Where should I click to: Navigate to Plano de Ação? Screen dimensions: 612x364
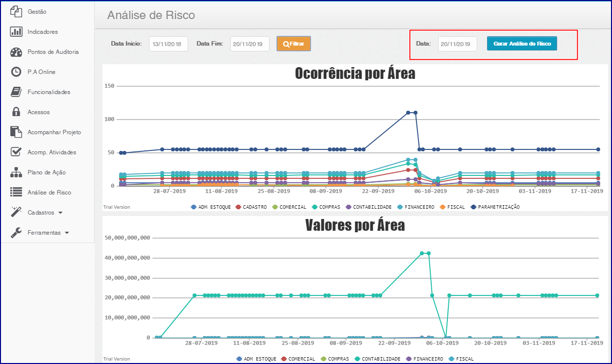(47, 172)
